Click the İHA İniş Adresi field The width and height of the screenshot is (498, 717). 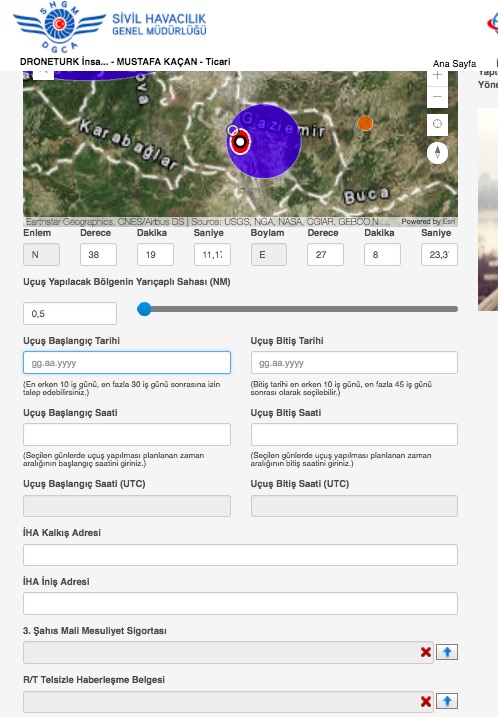coord(240,604)
